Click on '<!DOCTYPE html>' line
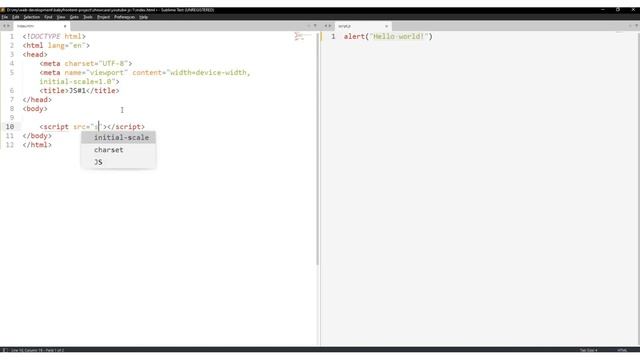Image resolution: width=640 pixels, height=360 pixels. [x=54, y=36]
